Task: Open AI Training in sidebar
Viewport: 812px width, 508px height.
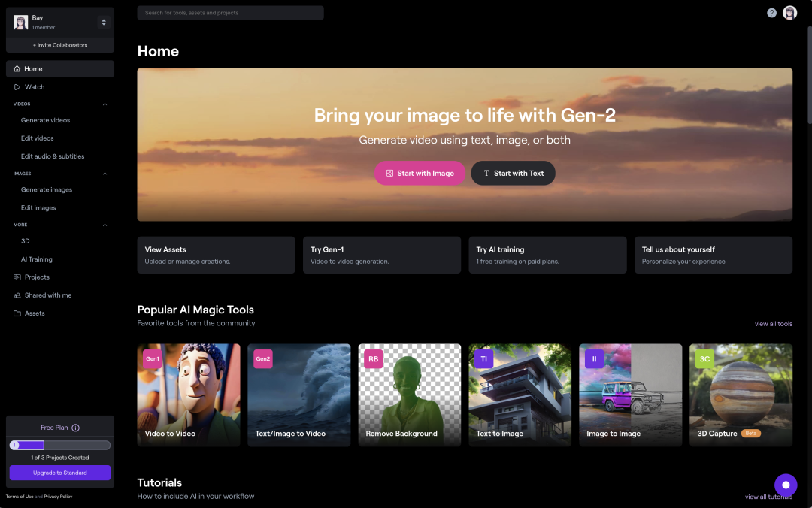Action: (x=36, y=259)
